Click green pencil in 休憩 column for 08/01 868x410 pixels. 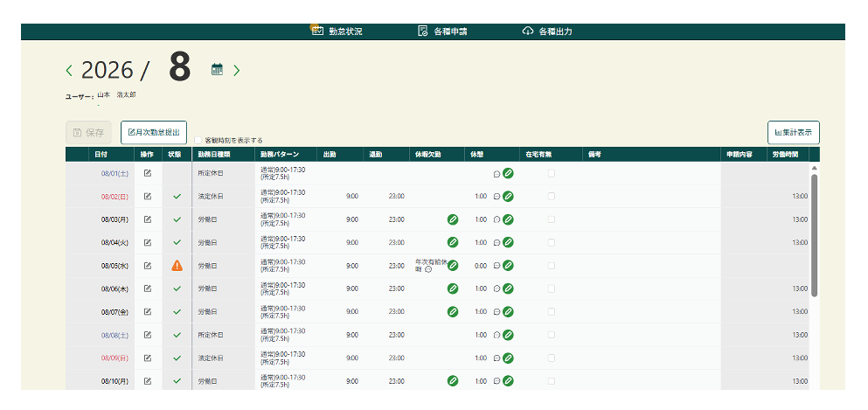click(x=508, y=173)
